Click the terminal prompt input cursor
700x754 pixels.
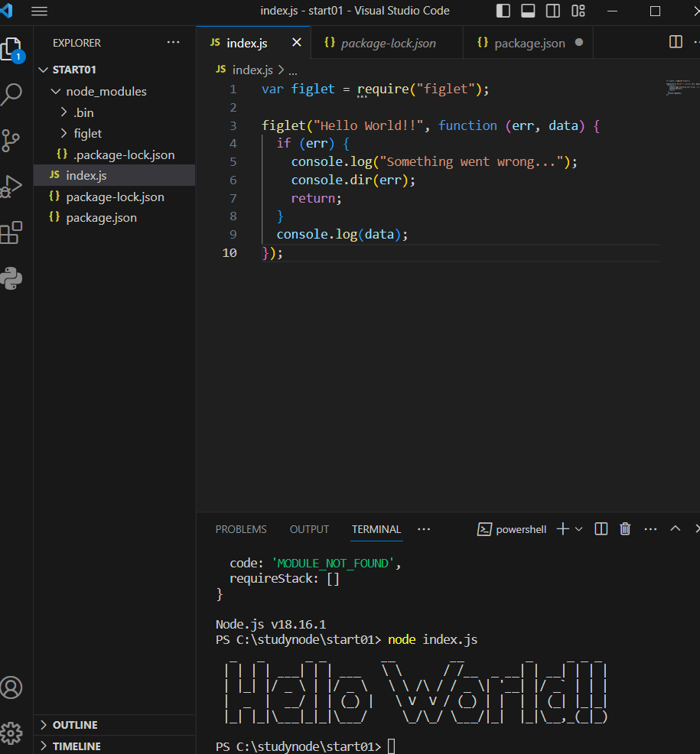tap(391, 746)
